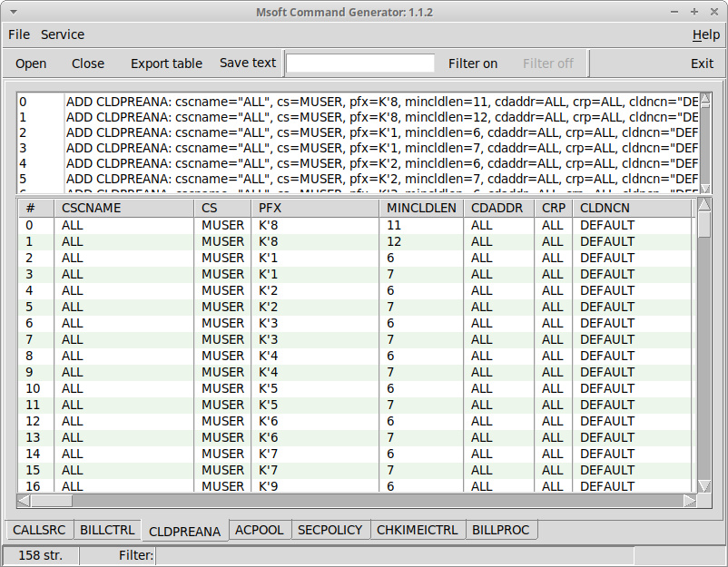This screenshot has height=567, width=728.
Task: Switch to the BILLCTRL tab
Action: [107, 530]
